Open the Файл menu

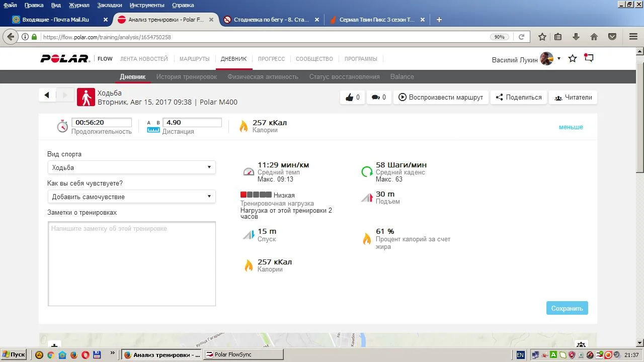point(10,5)
